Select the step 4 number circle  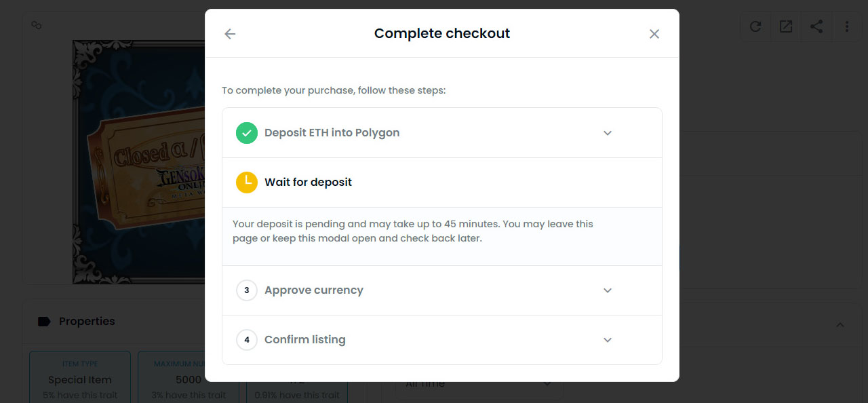click(x=247, y=340)
